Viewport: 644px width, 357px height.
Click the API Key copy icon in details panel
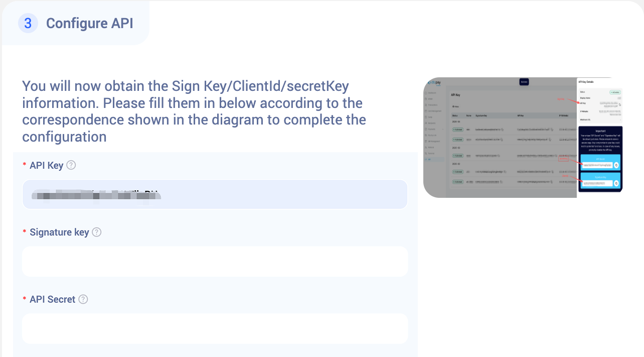pyautogui.click(x=620, y=104)
